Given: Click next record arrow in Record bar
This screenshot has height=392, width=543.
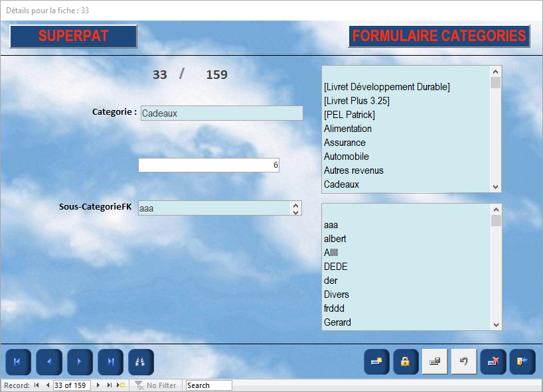Looking at the screenshot, I should [x=98, y=385].
